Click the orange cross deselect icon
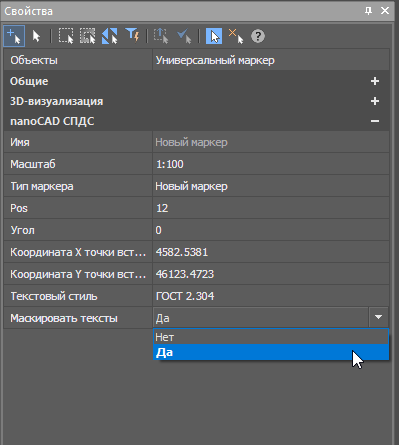 [x=236, y=36]
